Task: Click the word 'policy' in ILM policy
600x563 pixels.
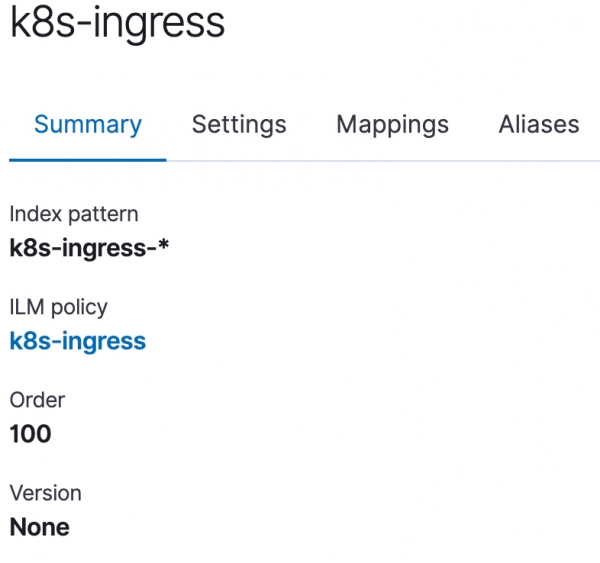Action: [x=78, y=307]
